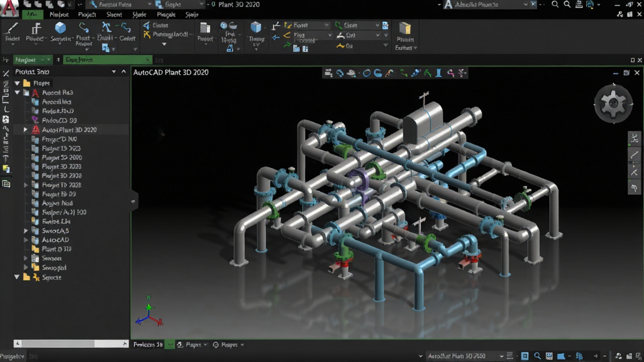644x362 pixels.
Task: Open the three-line menu icon in the status bar
Action: [509, 356]
